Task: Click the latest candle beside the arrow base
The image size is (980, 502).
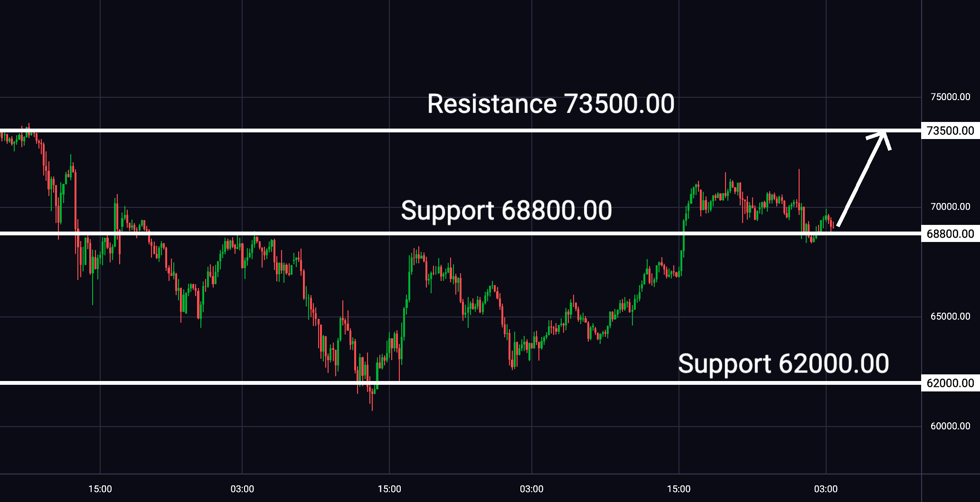Action: (x=833, y=224)
